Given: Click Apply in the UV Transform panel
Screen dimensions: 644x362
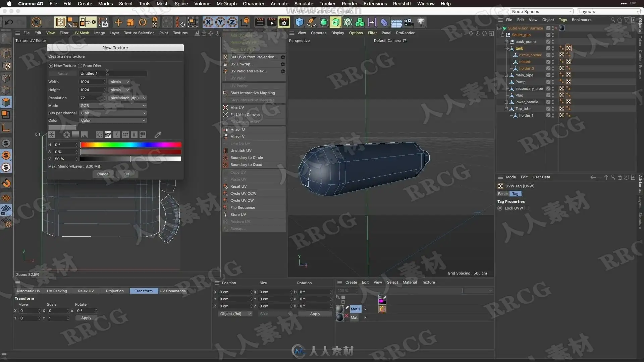Looking at the screenshot, I should (86, 318).
